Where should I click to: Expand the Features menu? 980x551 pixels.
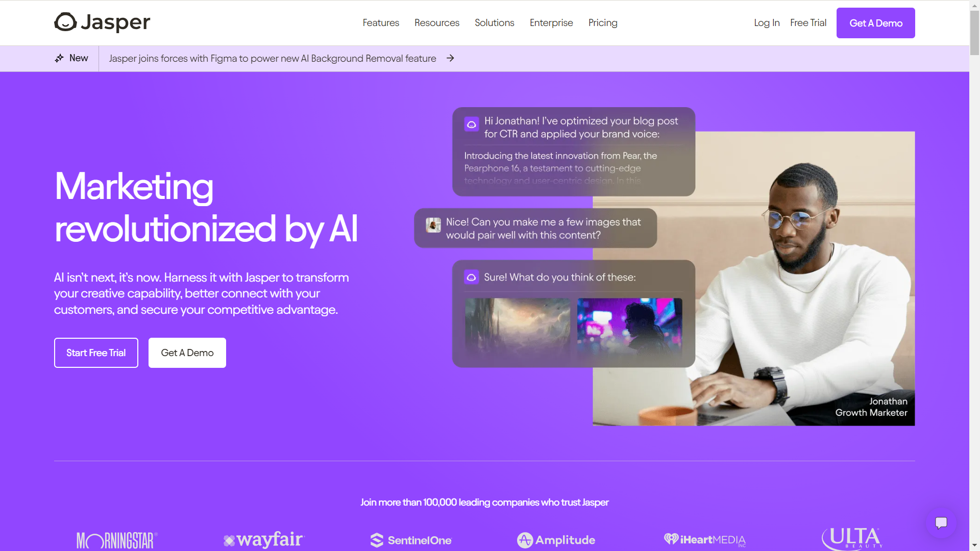[x=381, y=23]
